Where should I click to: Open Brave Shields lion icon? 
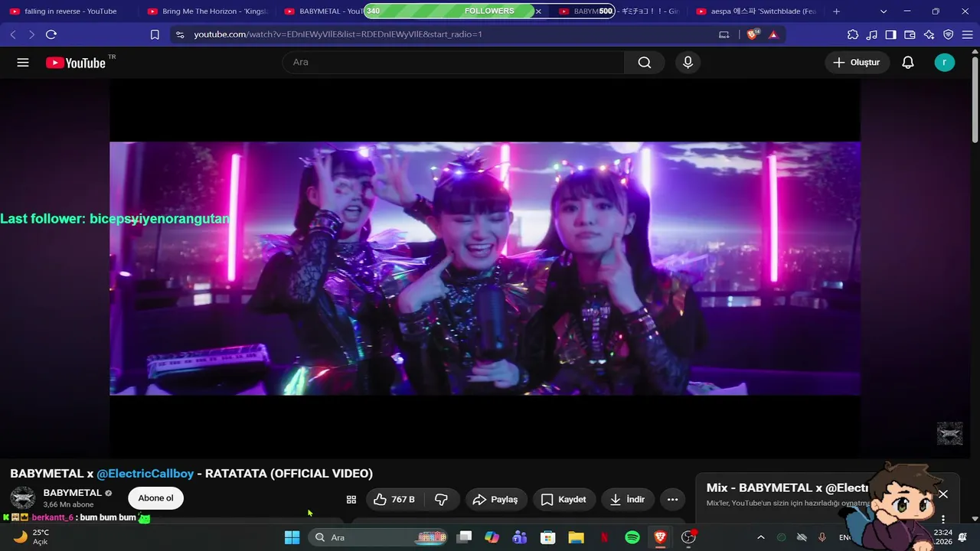pos(753,34)
